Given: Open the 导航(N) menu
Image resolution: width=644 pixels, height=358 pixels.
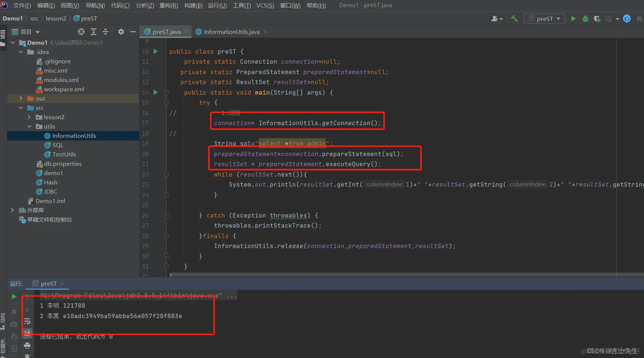Looking at the screenshot, I should coord(95,5).
